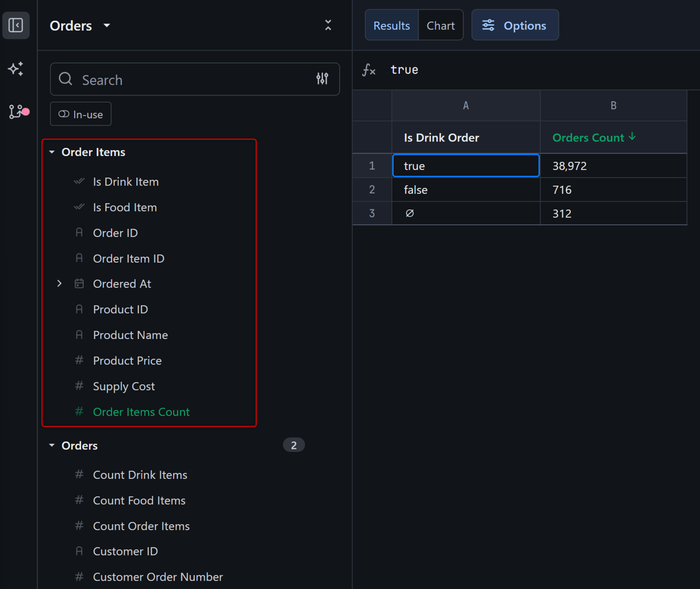Select the Supply Cost field

[124, 386]
